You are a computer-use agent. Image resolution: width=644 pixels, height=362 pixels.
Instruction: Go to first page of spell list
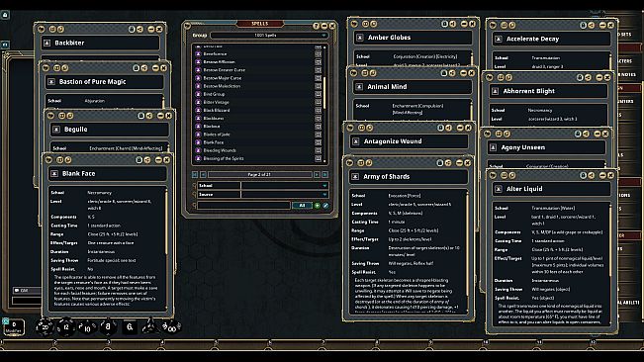pyautogui.click(x=195, y=174)
